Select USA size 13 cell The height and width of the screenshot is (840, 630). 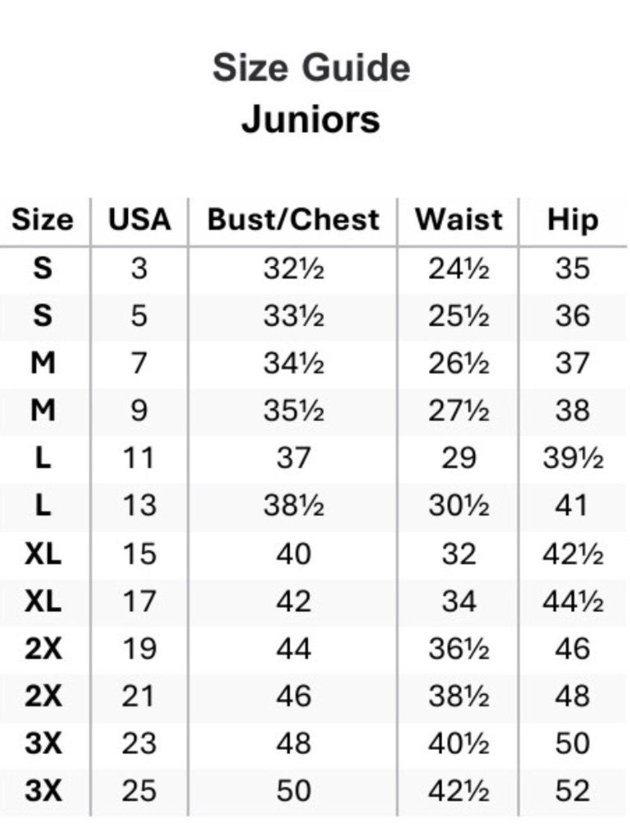click(x=139, y=506)
